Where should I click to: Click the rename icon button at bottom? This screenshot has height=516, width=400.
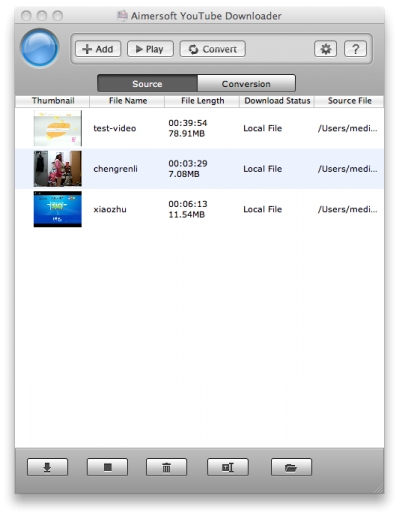[228, 467]
